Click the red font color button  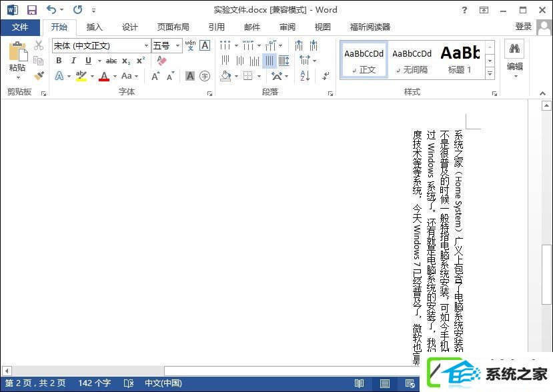click(x=103, y=76)
